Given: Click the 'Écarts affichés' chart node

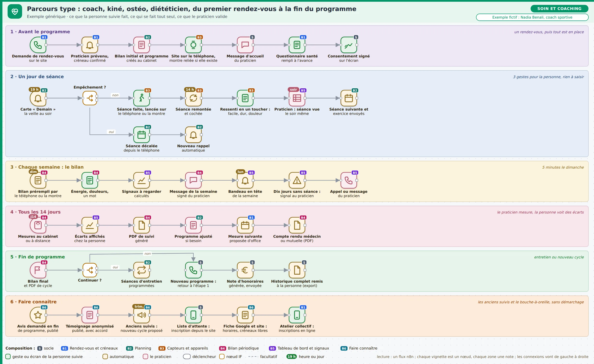Looking at the screenshot, I should tap(90, 225).
